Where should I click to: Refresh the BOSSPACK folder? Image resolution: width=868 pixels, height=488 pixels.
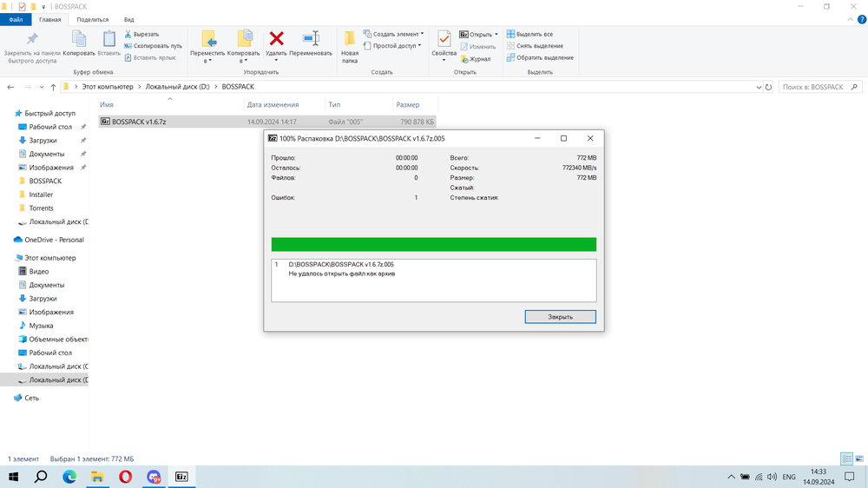click(768, 87)
